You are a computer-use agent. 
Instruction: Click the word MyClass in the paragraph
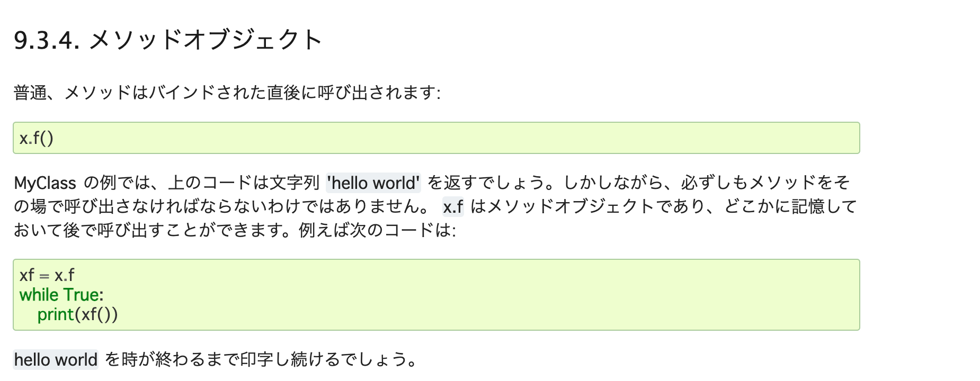coord(45,183)
